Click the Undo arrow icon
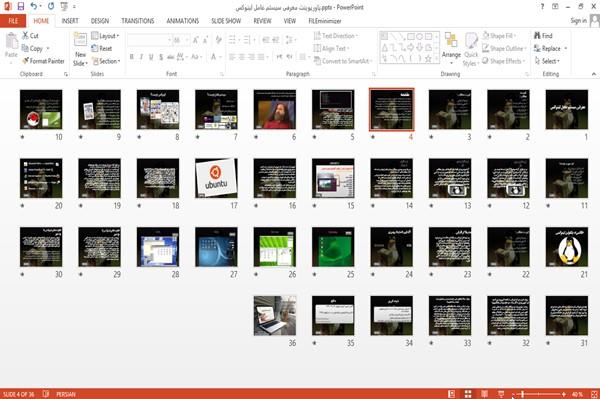Viewport: 600px width, 399px height. tap(34, 6)
